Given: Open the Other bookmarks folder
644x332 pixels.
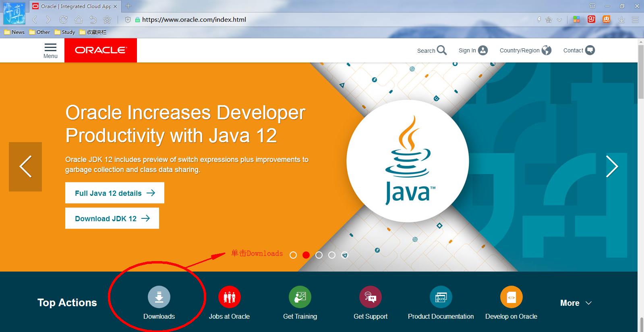Looking at the screenshot, I should click(39, 32).
